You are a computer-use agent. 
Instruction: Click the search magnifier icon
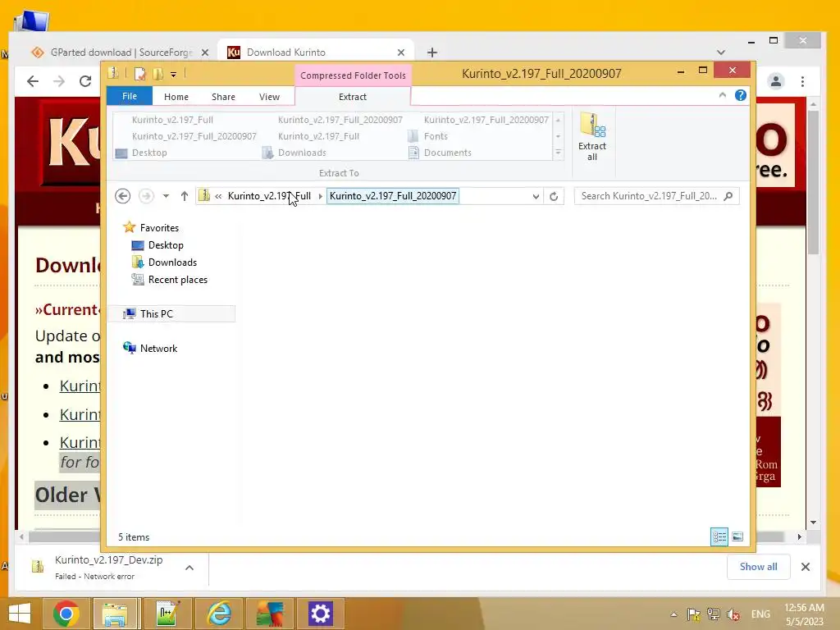click(728, 196)
